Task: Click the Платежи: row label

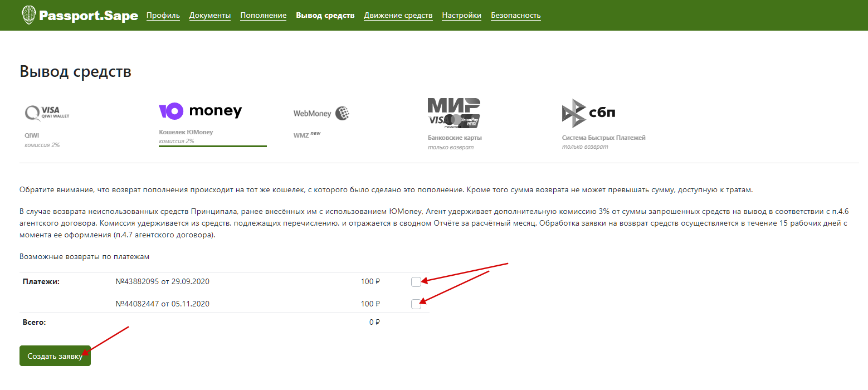Action: pos(41,281)
